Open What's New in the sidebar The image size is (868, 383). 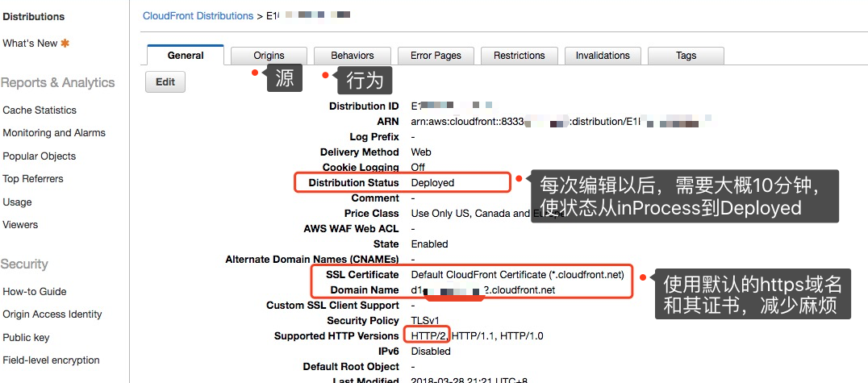[x=30, y=44]
